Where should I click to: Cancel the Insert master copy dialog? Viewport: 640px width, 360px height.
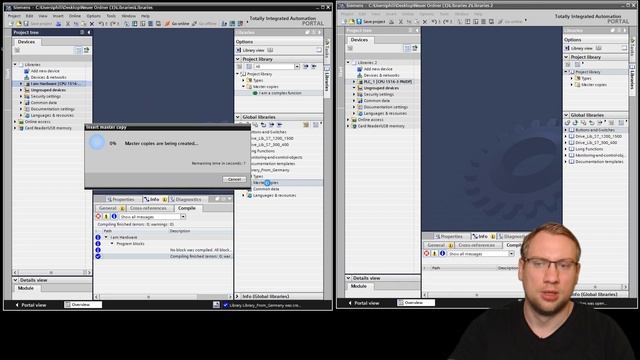[234, 179]
